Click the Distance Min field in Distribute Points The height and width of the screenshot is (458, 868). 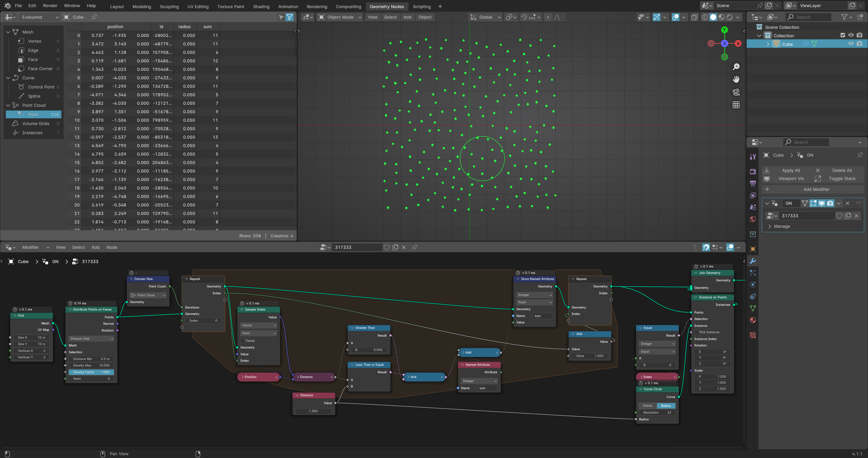point(92,359)
